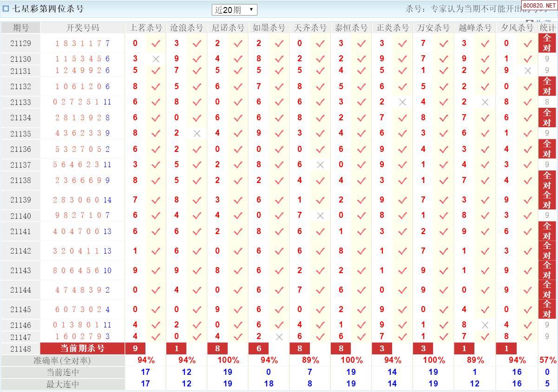
Task: Click the 正炎杀号 column header
Action: (393, 27)
